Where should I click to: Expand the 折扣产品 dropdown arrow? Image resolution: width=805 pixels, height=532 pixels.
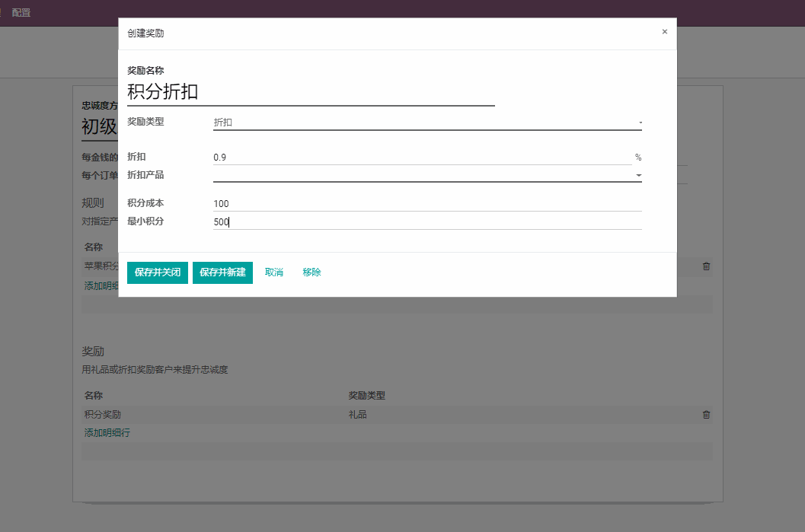click(638, 175)
